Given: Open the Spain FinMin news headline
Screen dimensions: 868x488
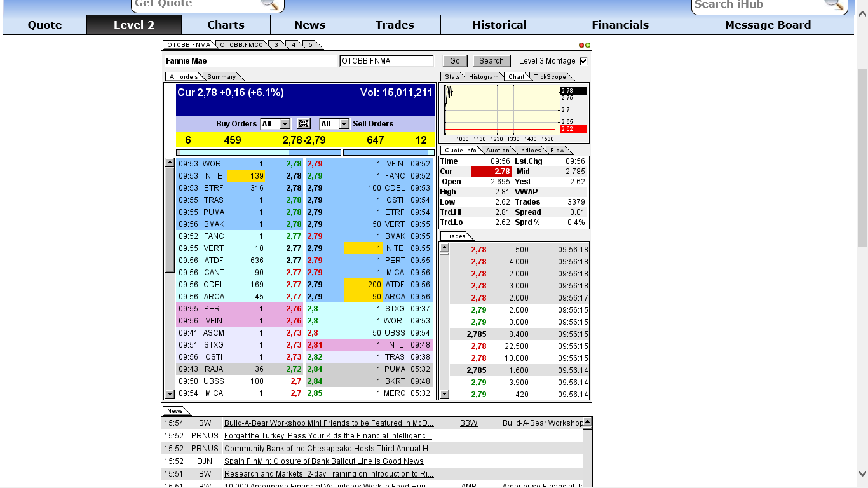Looking at the screenshot, I should coord(324,461).
